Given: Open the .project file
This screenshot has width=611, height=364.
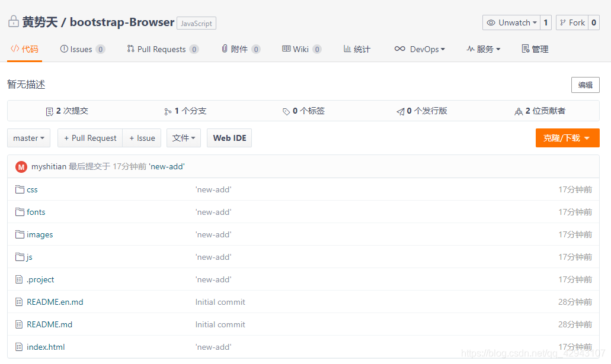Looking at the screenshot, I should (x=40, y=279).
